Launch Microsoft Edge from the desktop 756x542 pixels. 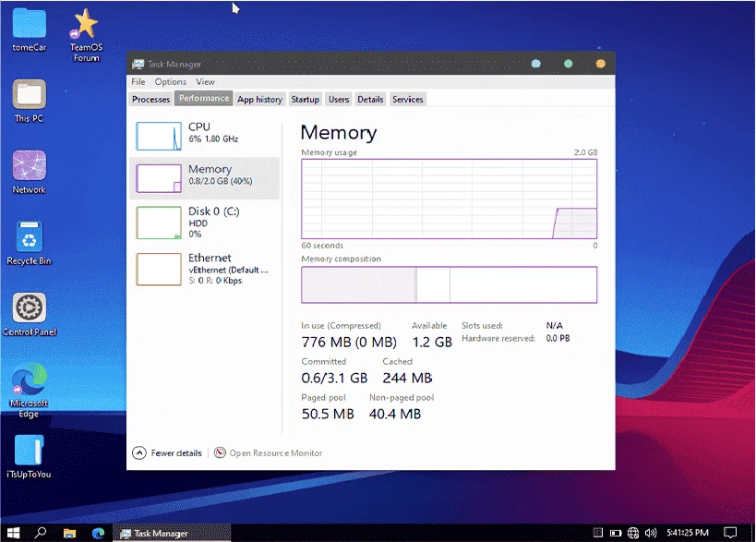tap(30, 391)
